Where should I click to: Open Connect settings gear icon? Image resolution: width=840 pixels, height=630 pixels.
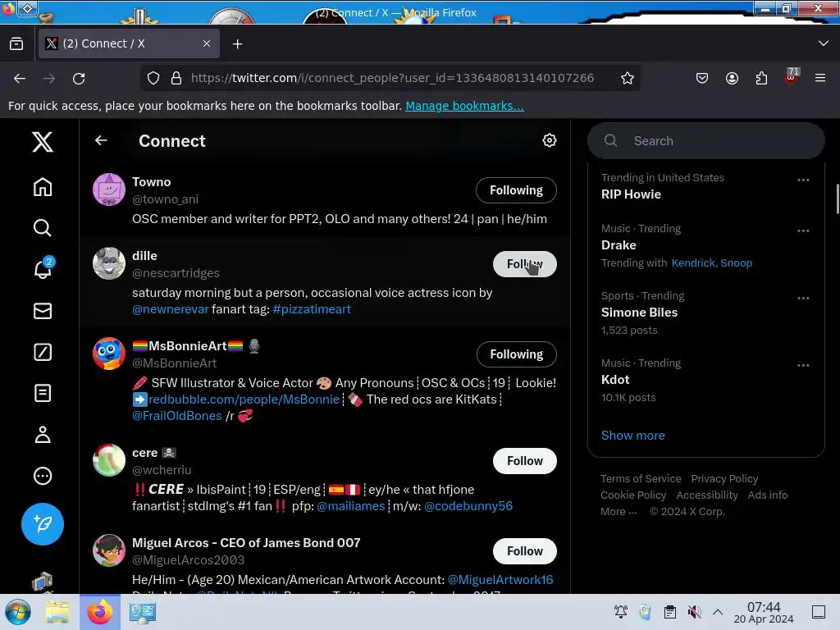pyautogui.click(x=549, y=140)
